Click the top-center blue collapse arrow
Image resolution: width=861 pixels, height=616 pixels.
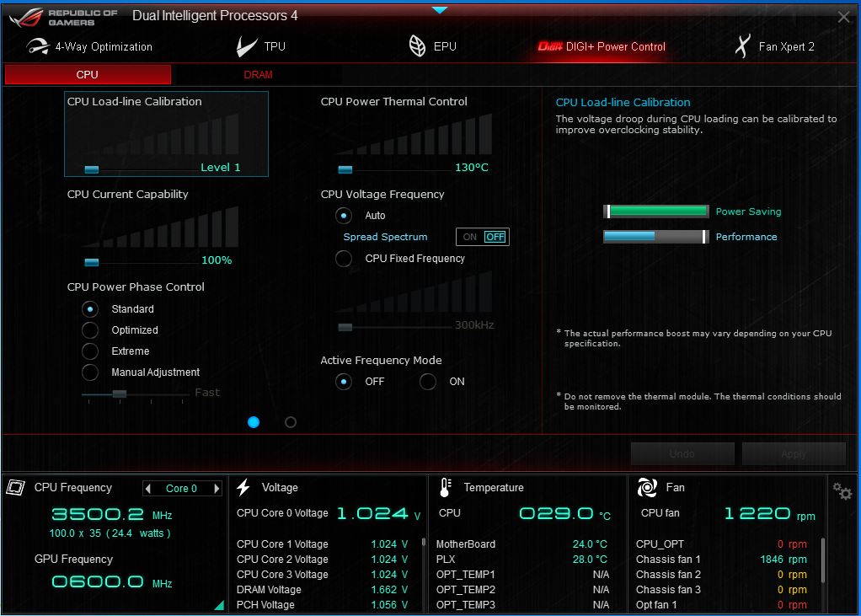point(440,10)
